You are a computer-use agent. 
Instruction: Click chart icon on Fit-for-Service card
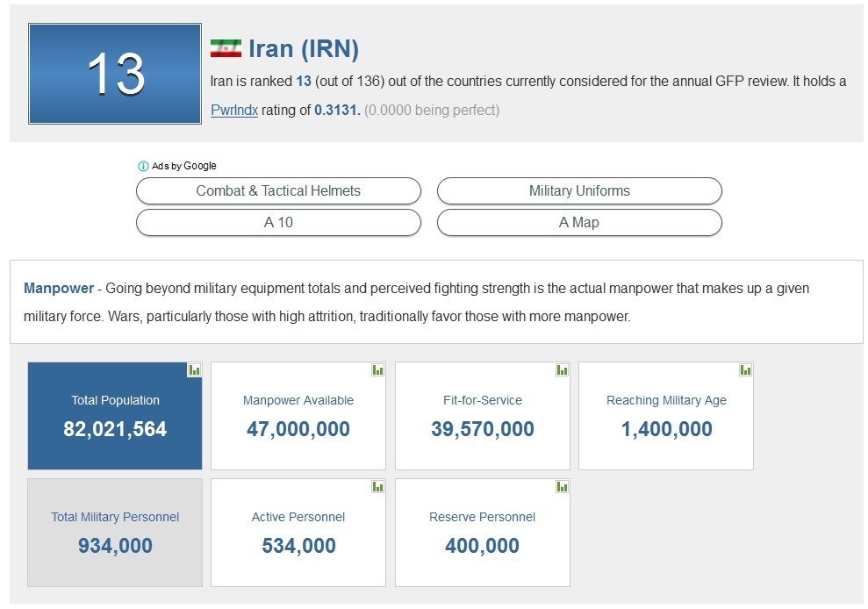click(563, 370)
